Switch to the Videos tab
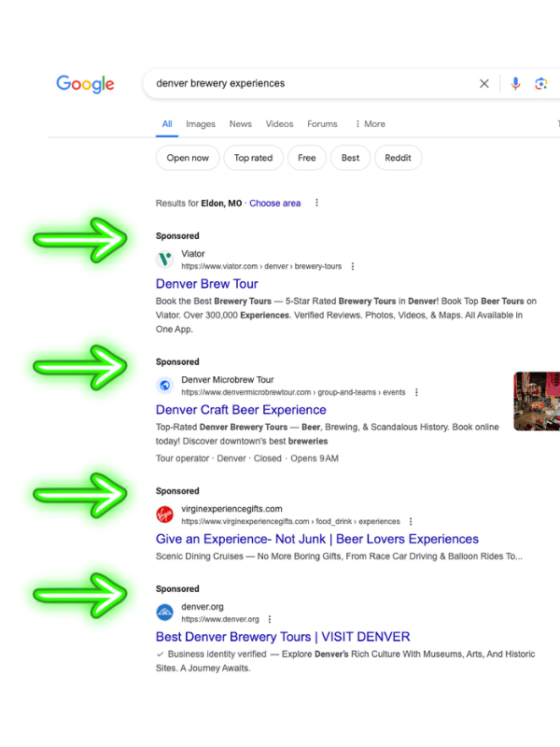560x747 pixels. pyautogui.click(x=279, y=124)
